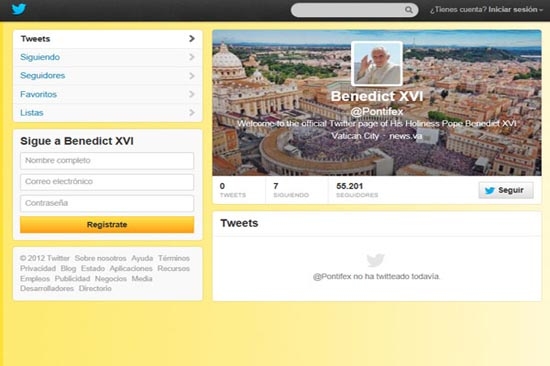Image resolution: width=550 pixels, height=366 pixels.
Task: Open the Seguidores sidebar item
Action: (x=107, y=75)
